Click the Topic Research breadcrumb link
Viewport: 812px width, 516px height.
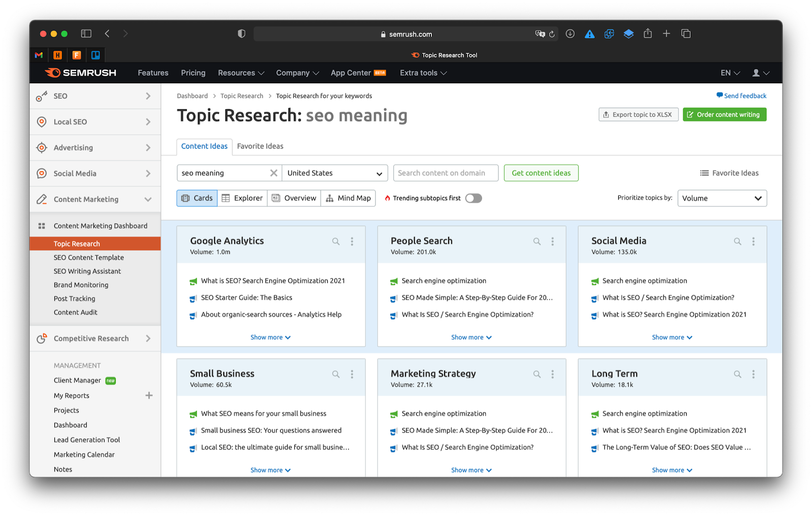pyautogui.click(x=242, y=96)
